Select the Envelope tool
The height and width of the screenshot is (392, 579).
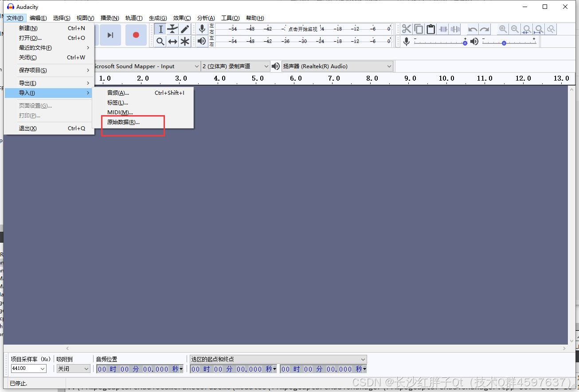172,29
